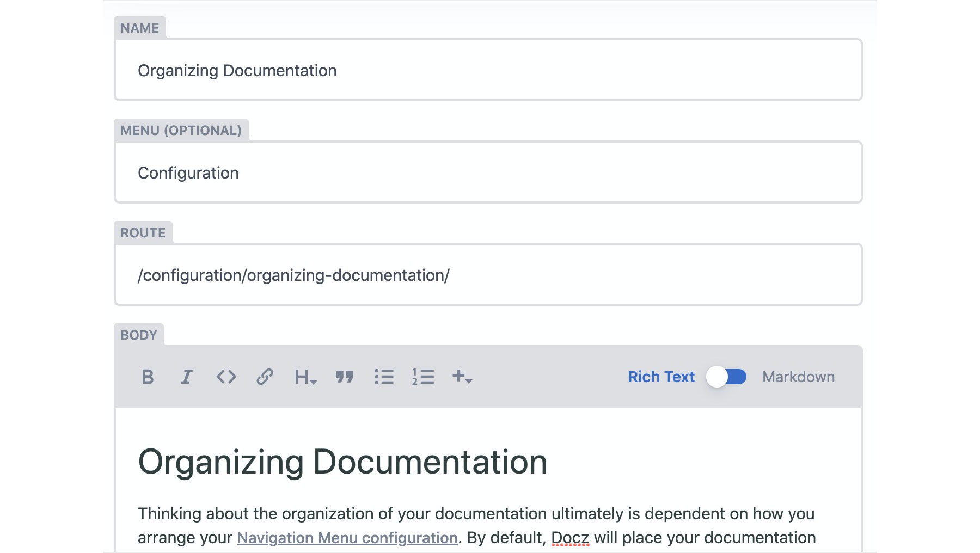Click the ROUTE field label
This screenshot has width=980, height=553.
pyautogui.click(x=143, y=233)
